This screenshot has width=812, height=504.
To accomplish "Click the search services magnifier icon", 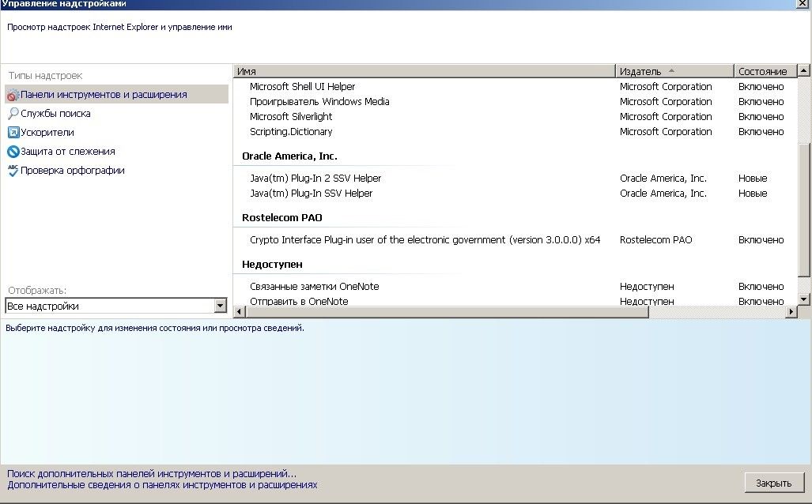I will [x=13, y=113].
